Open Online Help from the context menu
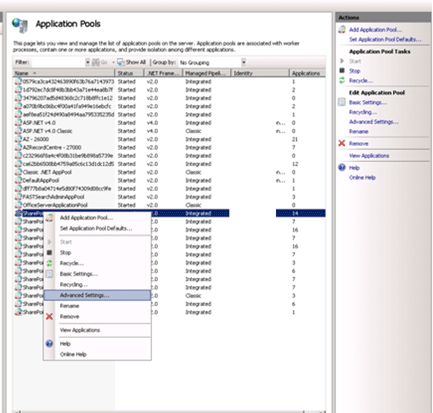 [73, 354]
